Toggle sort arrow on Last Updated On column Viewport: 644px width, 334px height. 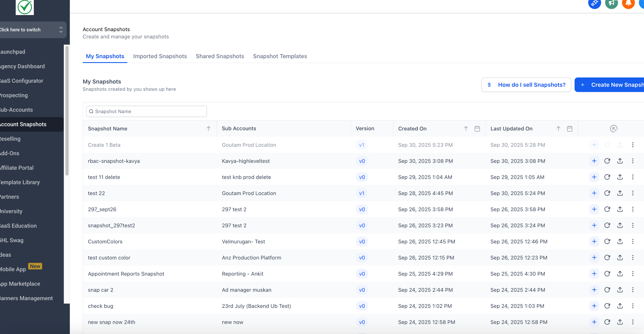558,129
